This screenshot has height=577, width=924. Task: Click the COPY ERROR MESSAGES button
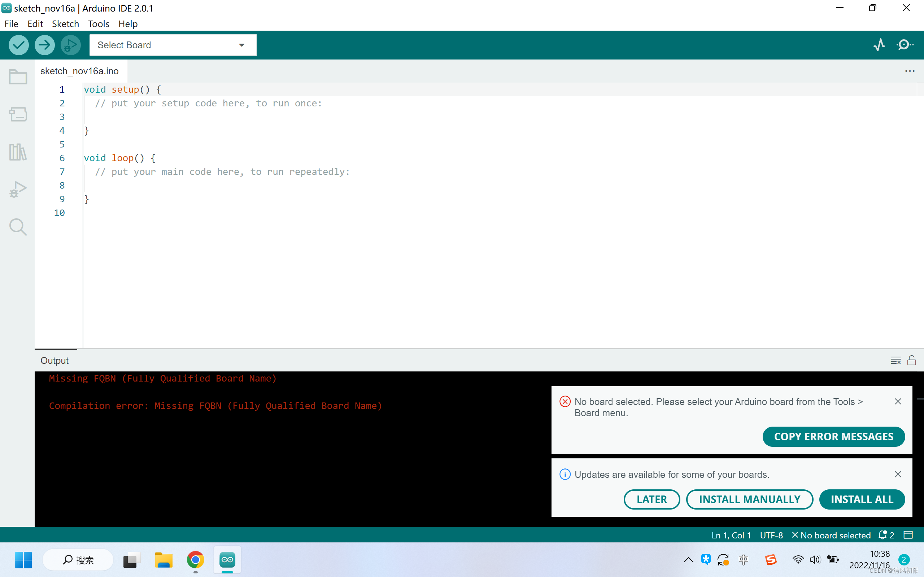pyautogui.click(x=833, y=437)
